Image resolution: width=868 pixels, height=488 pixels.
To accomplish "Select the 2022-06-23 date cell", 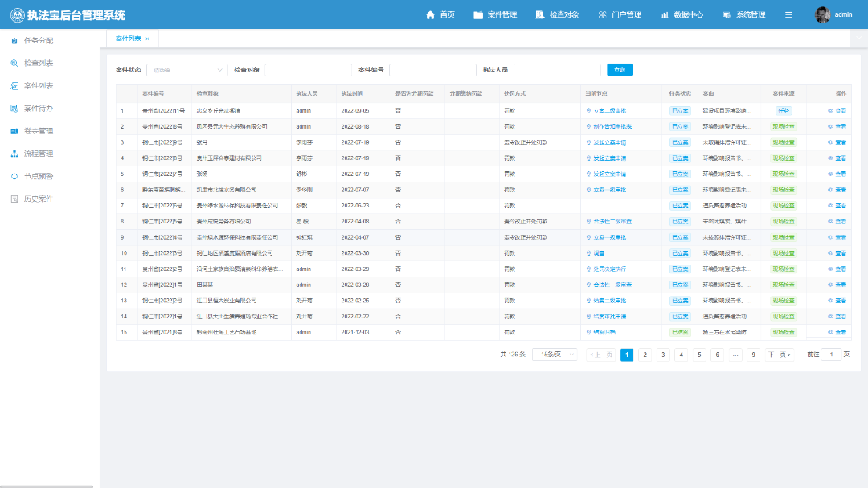I will point(355,206).
